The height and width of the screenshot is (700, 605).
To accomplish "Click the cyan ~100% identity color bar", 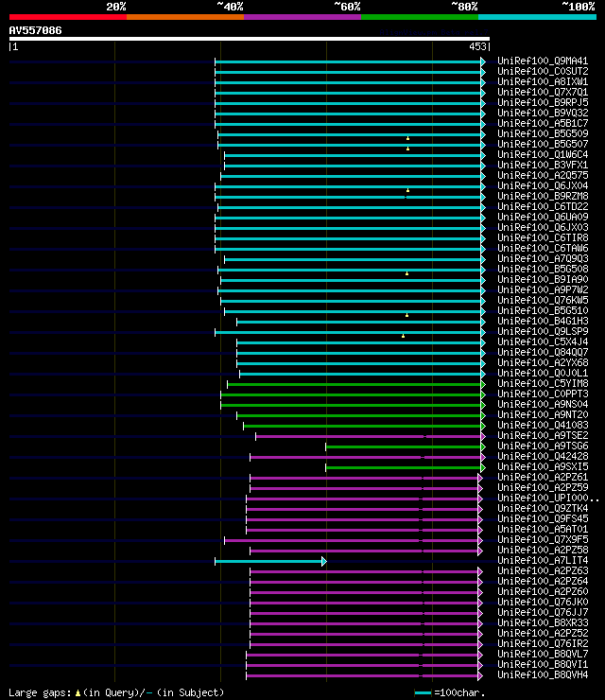I will click(537, 17).
